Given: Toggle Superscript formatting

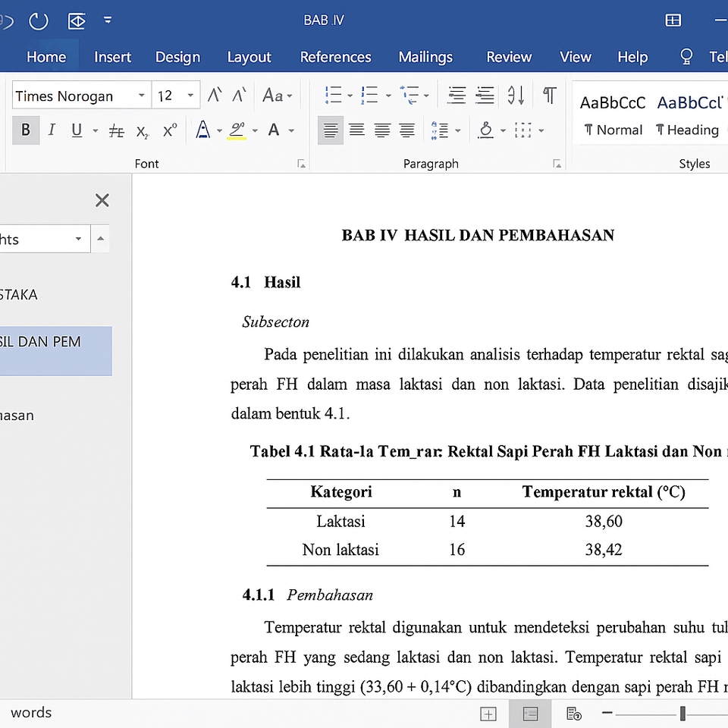Looking at the screenshot, I should tap(169, 130).
